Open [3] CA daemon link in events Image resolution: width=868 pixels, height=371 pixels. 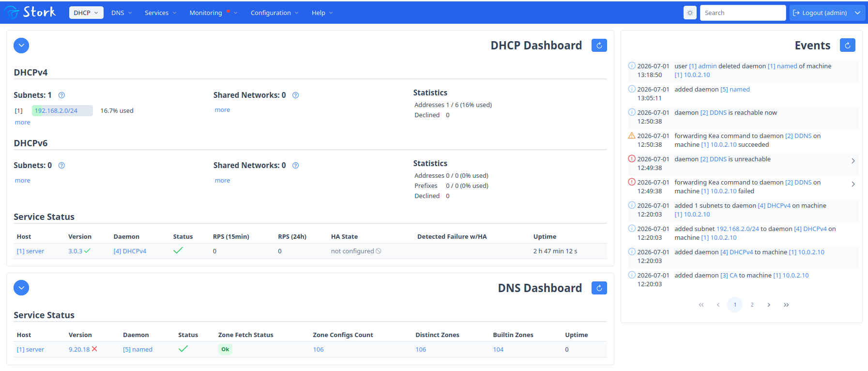point(729,276)
